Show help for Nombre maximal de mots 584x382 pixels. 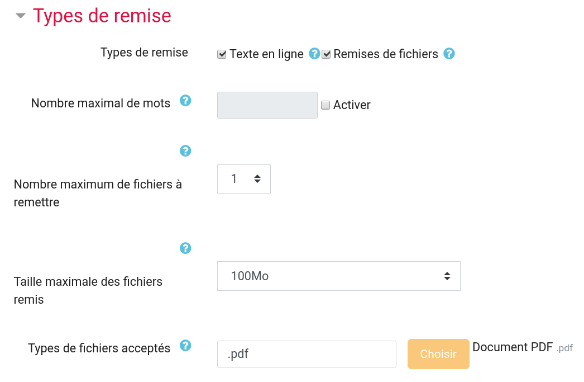coord(185,101)
